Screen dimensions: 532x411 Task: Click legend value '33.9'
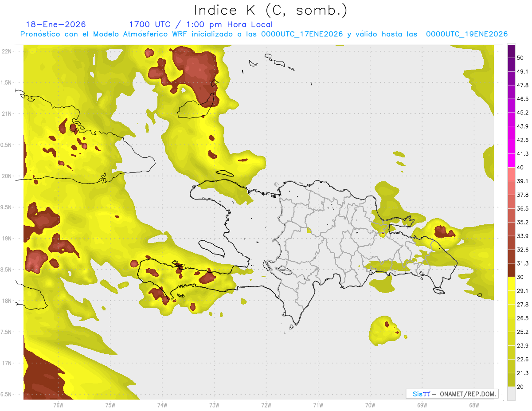523,236
